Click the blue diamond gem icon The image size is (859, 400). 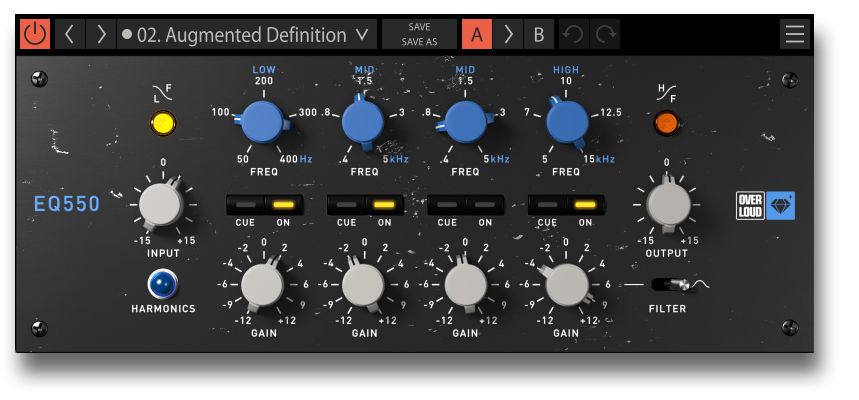(780, 205)
